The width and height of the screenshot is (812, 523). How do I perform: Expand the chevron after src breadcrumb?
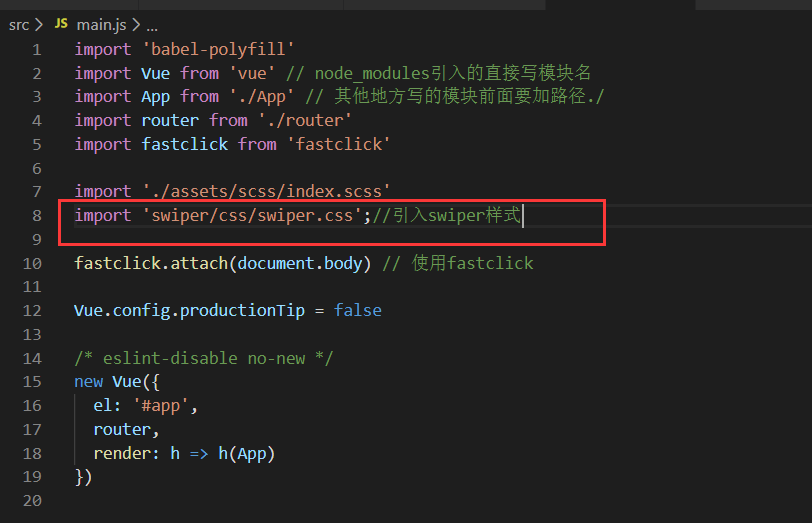(39, 24)
